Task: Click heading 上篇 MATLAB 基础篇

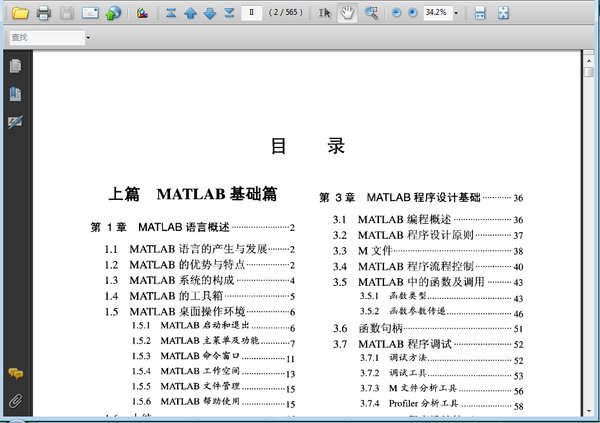Action: pyautogui.click(x=192, y=194)
